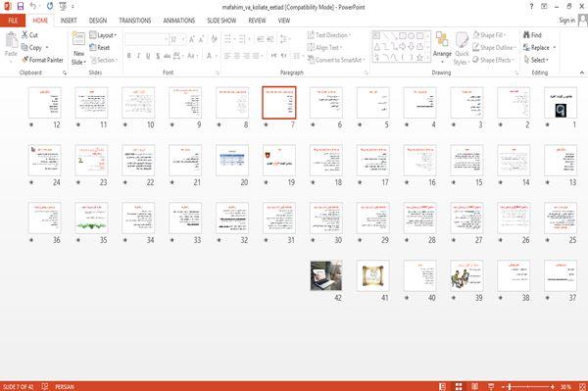Image resolution: width=588 pixels, height=391 pixels.
Task: Toggle Italic formatting
Action: click(138, 56)
